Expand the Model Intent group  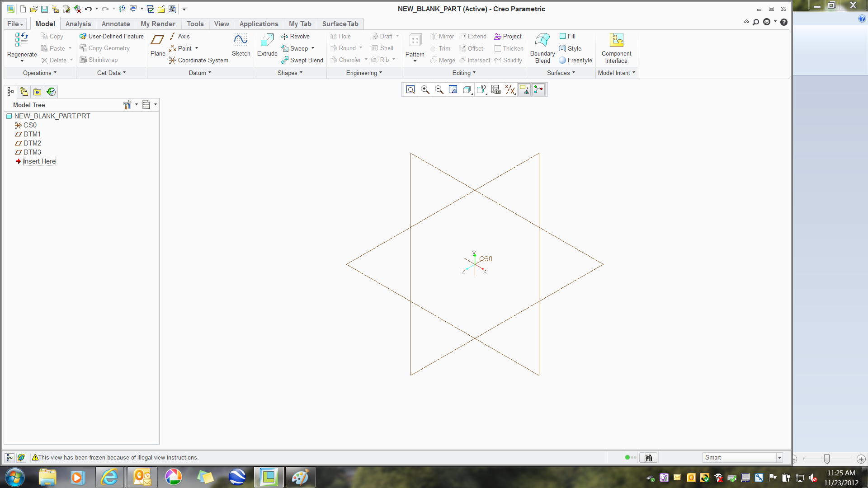[x=616, y=73]
